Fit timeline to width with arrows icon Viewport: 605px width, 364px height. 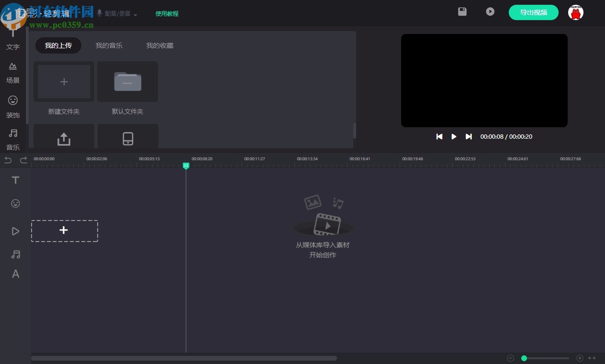pyautogui.click(x=592, y=358)
